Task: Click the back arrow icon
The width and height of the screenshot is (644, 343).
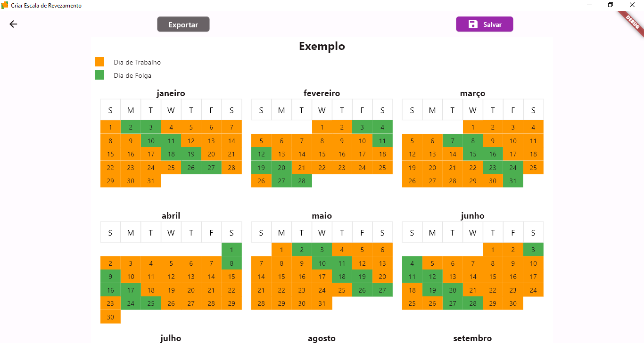Action: 13,24
